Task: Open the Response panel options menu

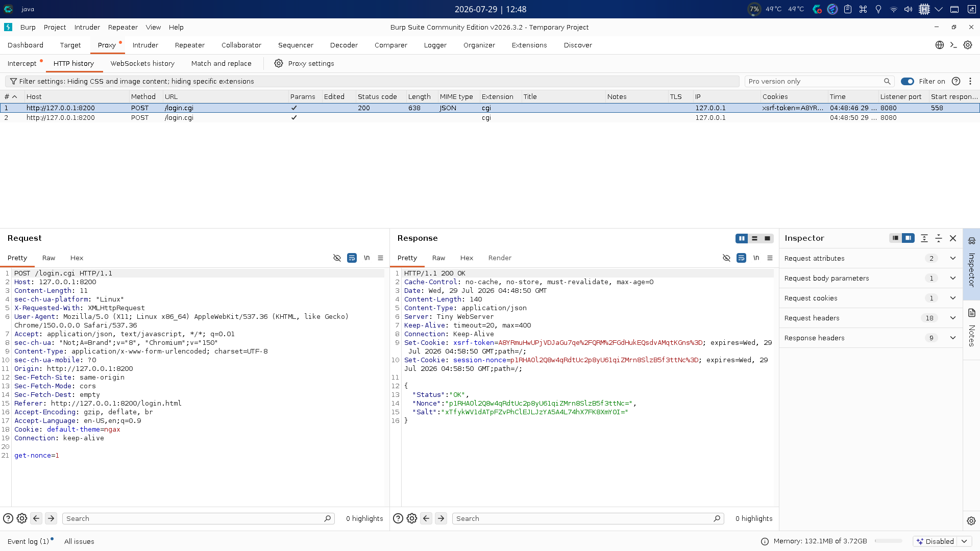Action: click(770, 258)
